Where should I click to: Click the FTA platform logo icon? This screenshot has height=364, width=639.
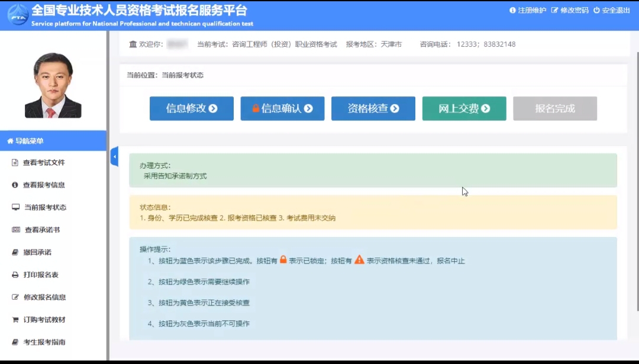18,15
